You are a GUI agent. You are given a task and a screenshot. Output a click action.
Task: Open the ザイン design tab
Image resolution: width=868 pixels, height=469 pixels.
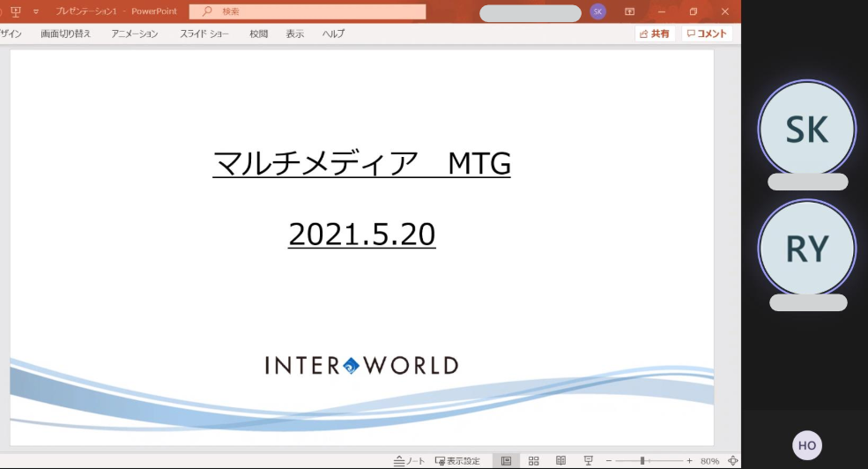[x=11, y=33]
